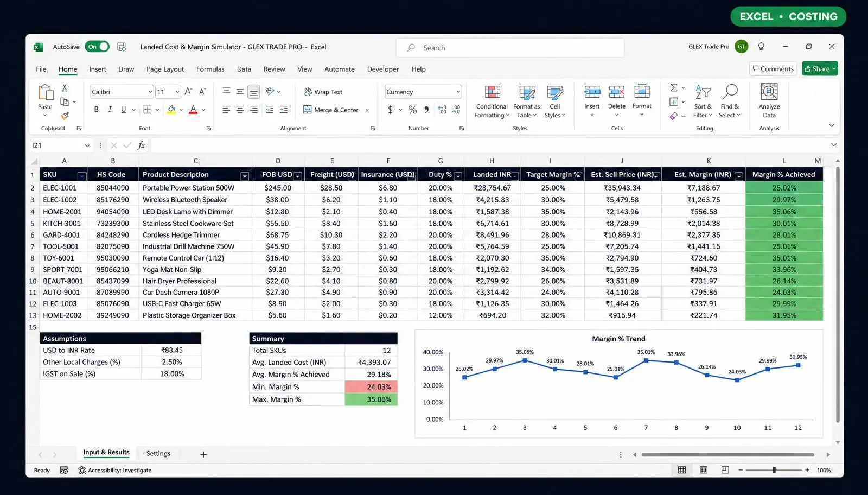Apply Bold formatting
This screenshot has width=868, height=495.
click(97, 110)
